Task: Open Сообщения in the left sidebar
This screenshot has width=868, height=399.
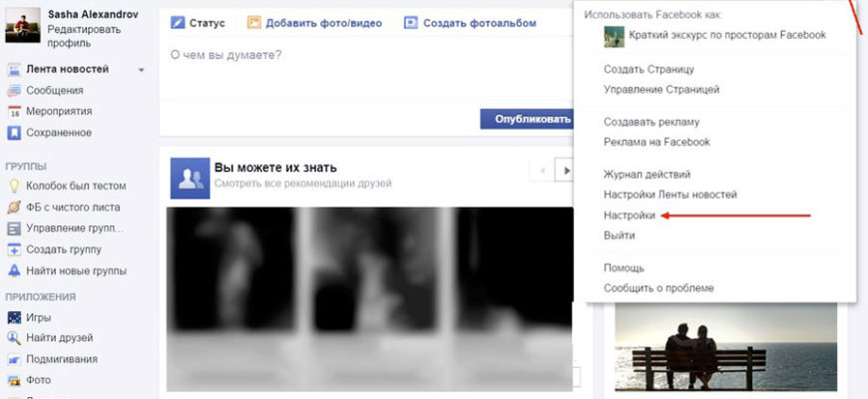Action: (55, 91)
